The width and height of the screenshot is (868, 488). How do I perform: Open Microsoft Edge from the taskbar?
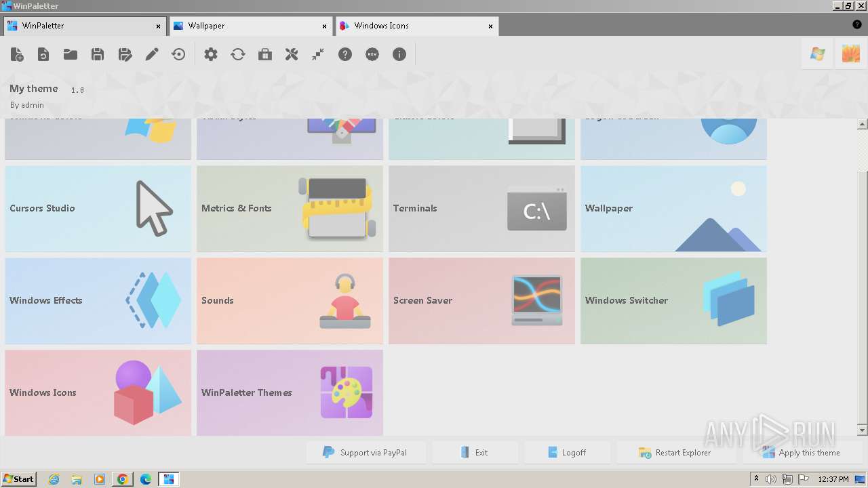[146, 479]
